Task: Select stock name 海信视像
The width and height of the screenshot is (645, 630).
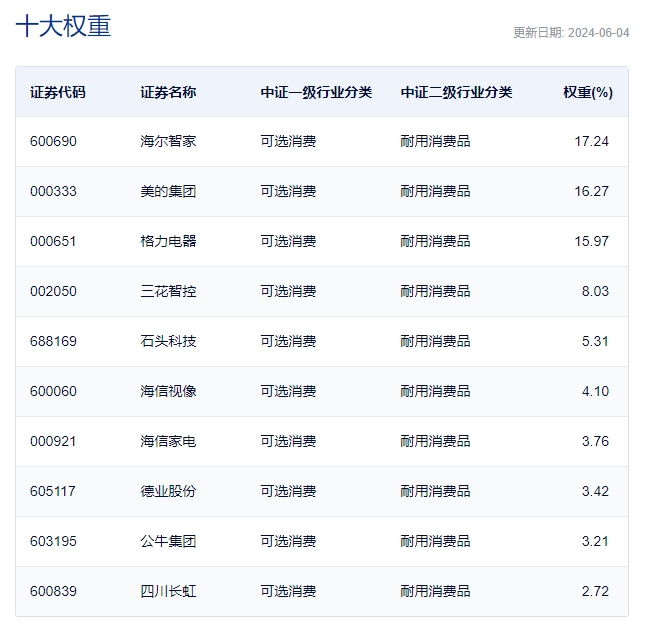Action: (x=168, y=391)
